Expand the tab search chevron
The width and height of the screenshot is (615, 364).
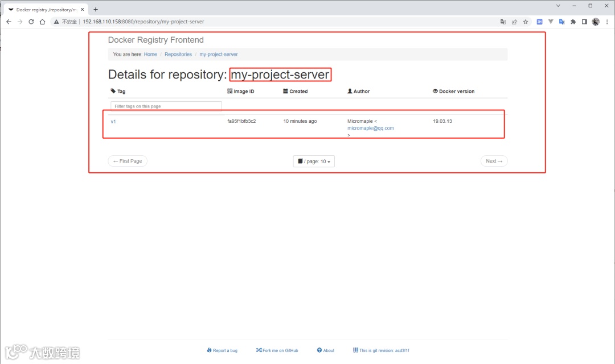click(558, 6)
